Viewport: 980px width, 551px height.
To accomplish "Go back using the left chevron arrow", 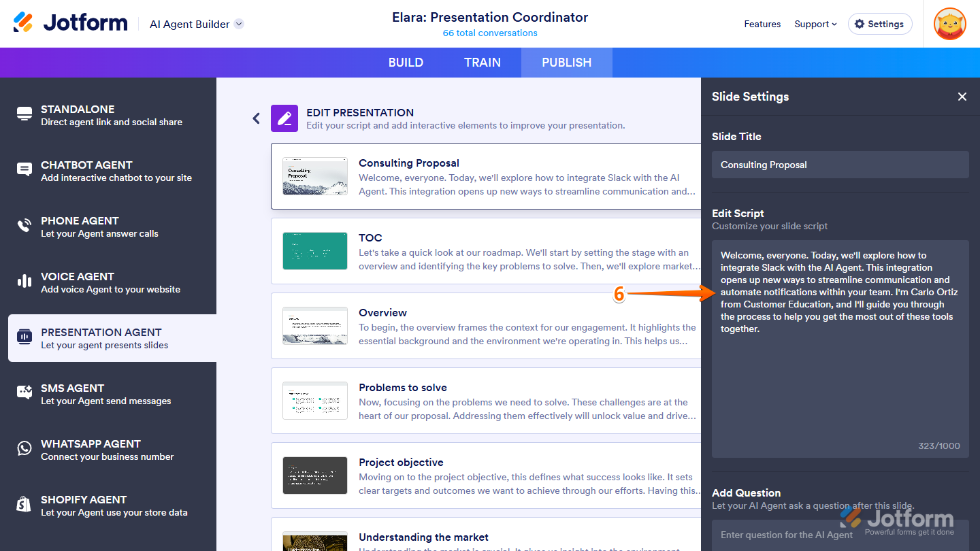I will tap(257, 118).
